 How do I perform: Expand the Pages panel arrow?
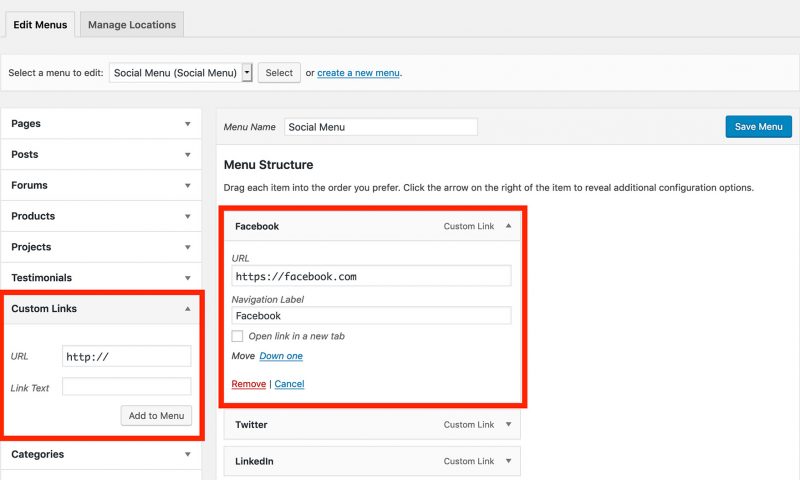(188, 124)
